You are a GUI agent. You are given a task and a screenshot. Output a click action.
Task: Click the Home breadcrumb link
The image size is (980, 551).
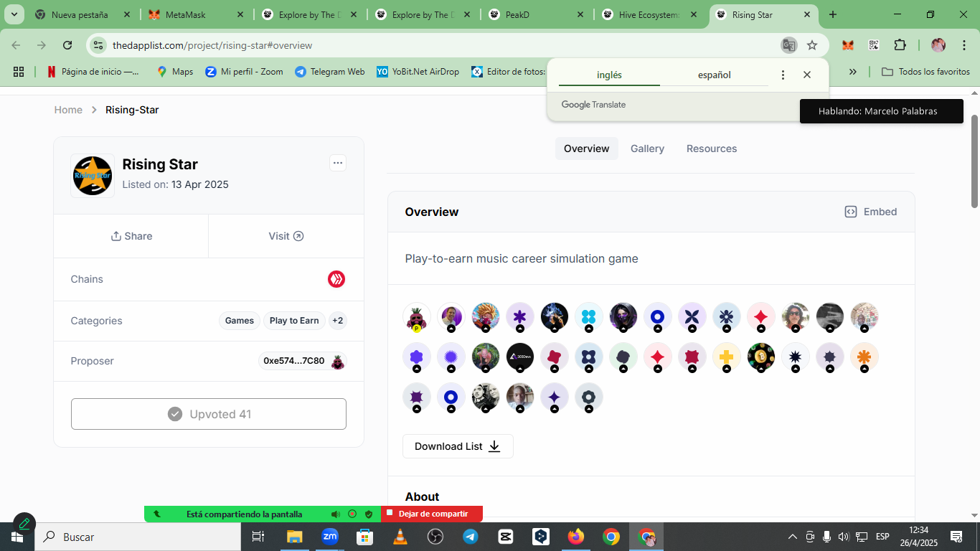[68, 110]
